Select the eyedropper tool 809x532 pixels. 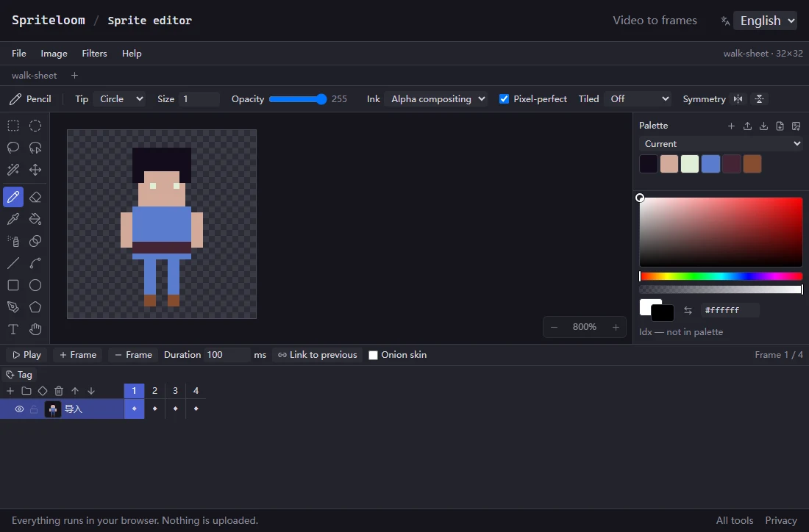click(13, 219)
